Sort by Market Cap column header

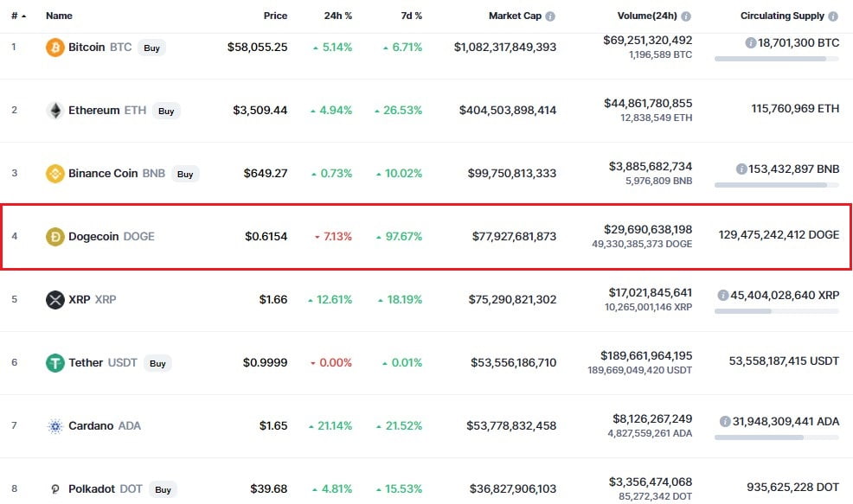pyautogui.click(x=515, y=16)
